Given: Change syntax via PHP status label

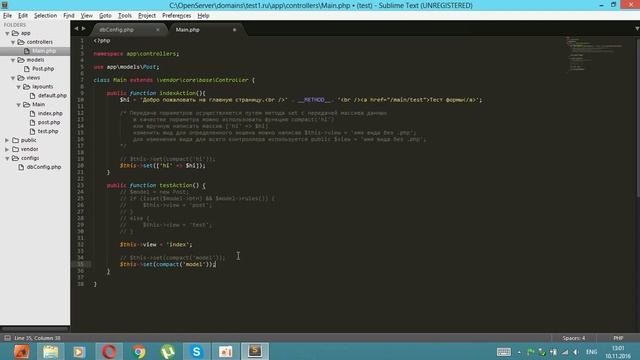Looking at the screenshot, I should (618, 338).
